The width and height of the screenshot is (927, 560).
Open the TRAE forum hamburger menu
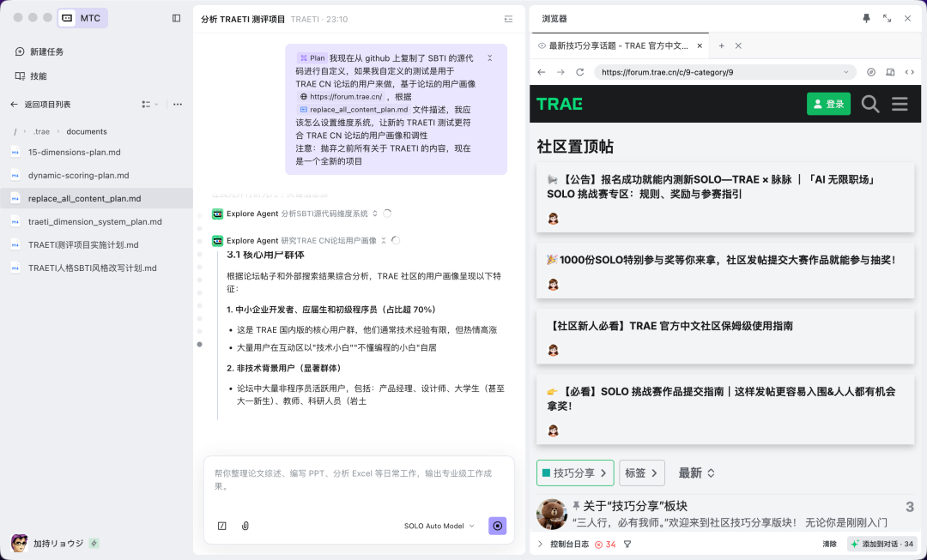coord(900,103)
